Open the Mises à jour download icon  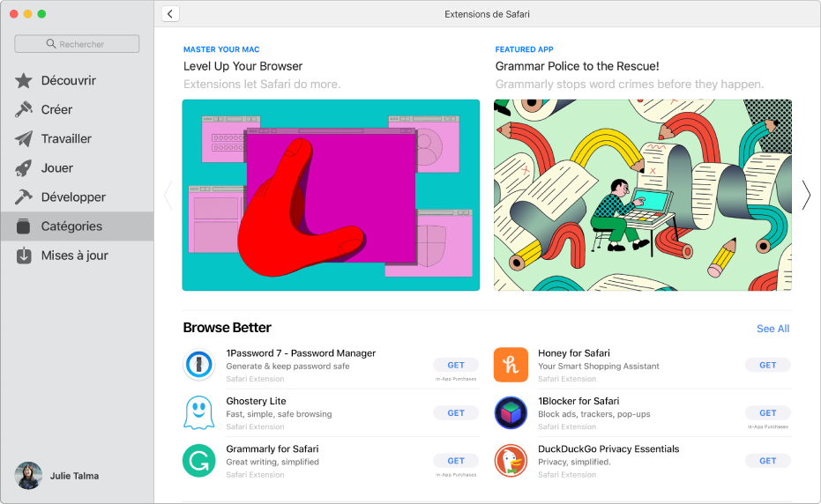[24, 256]
